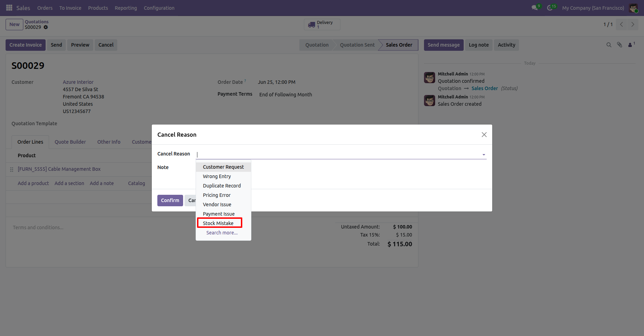The width and height of the screenshot is (644, 336).
Task: Click the Send button
Action: tap(56, 45)
